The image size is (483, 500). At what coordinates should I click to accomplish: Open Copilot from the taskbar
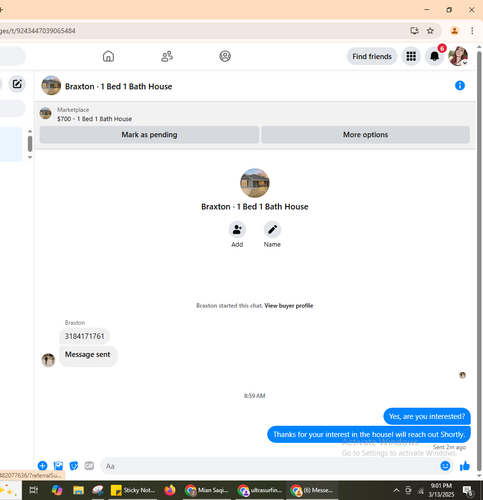click(57, 490)
